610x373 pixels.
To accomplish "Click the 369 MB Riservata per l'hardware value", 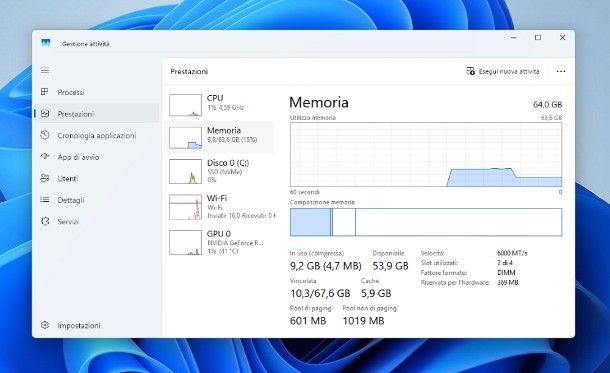I will coord(508,282).
